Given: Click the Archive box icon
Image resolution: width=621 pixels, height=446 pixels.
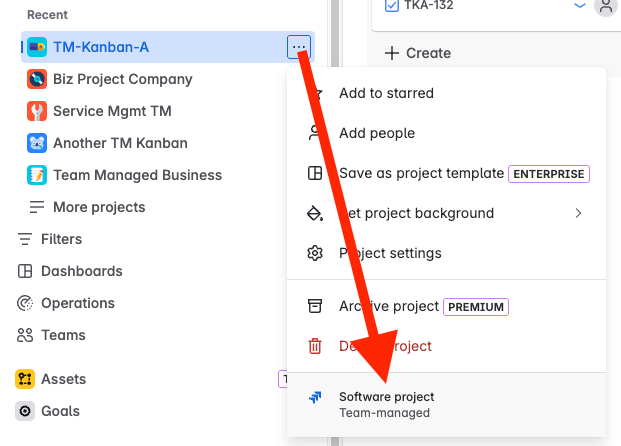Looking at the screenshot, I should coord(315,306).
